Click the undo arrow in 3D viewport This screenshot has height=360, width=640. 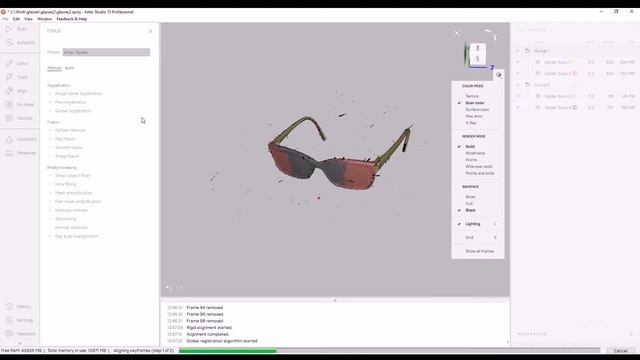[169, 288]
